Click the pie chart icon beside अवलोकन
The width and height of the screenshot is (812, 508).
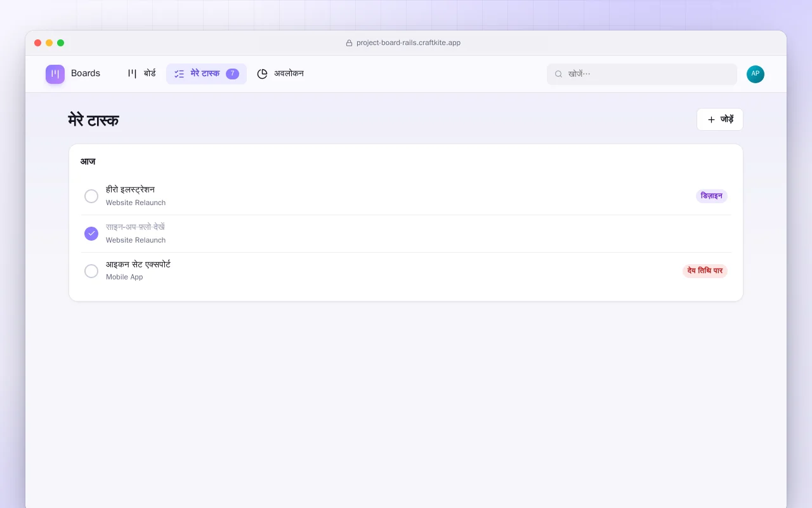tap(262, 74)
